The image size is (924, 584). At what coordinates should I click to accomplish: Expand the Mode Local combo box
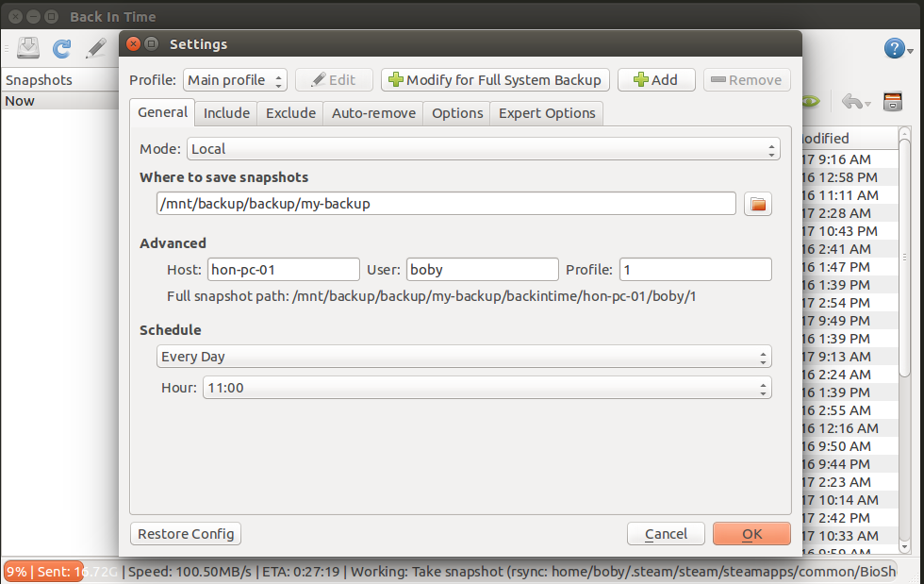pos(483,149)
